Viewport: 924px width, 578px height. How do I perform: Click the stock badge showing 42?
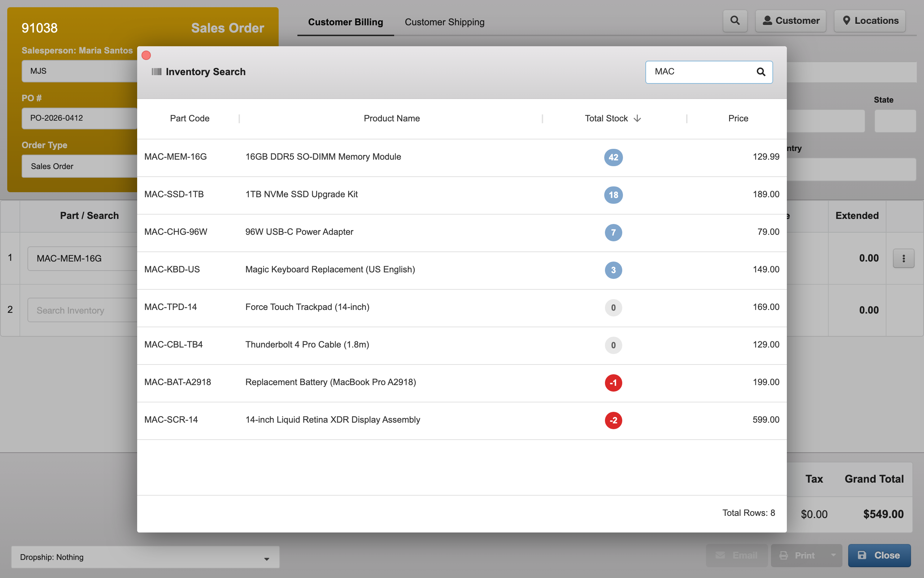click(613, 157)
